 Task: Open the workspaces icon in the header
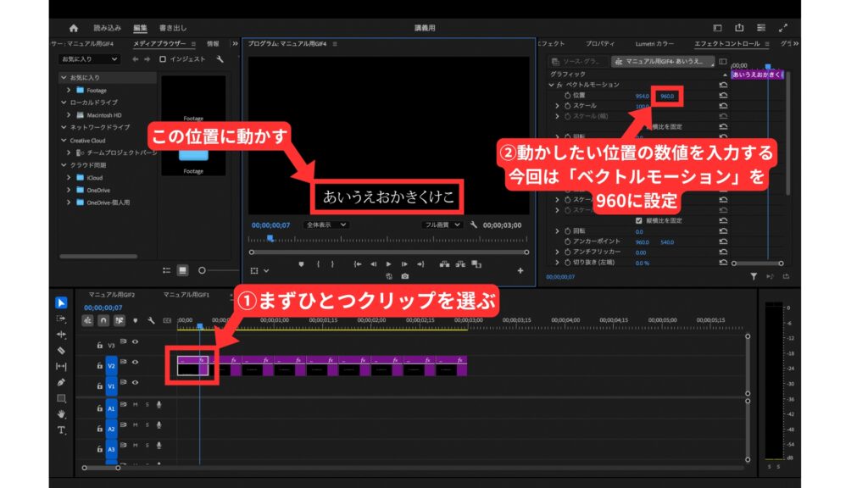click(x=717, y=28)
